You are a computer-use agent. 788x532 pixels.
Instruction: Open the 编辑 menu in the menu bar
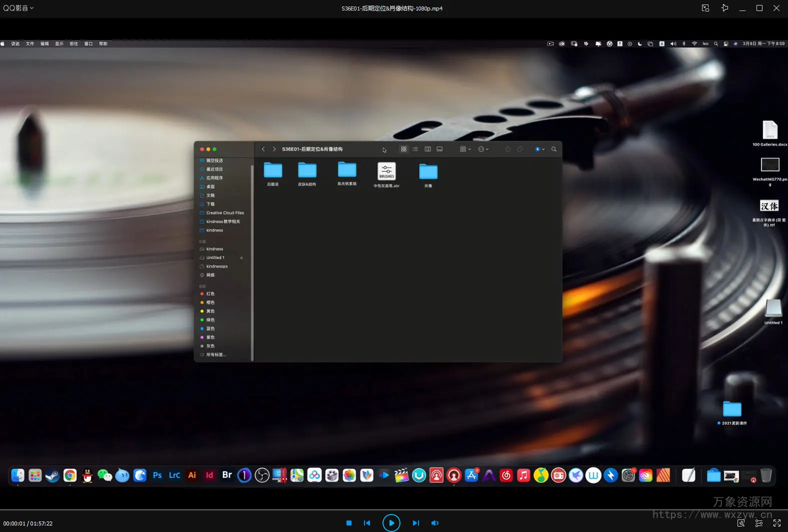[44, 44]
